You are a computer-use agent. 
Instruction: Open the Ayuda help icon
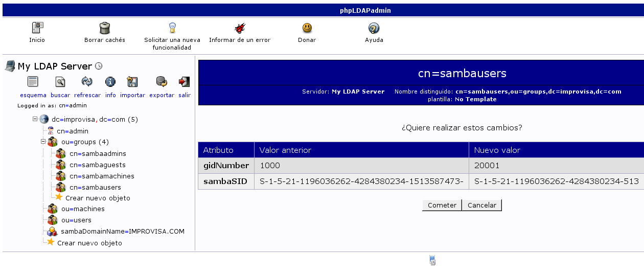pyautogui.click(x=374, y=28)
